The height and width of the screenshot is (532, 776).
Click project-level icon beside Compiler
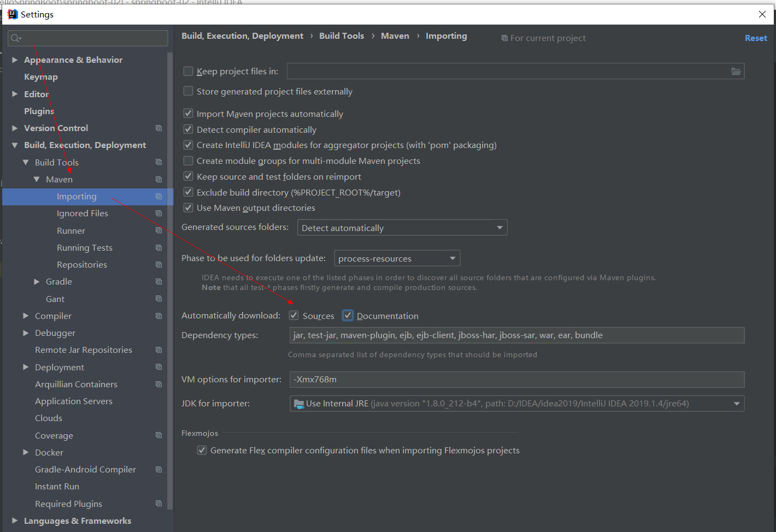click(158, 316)
